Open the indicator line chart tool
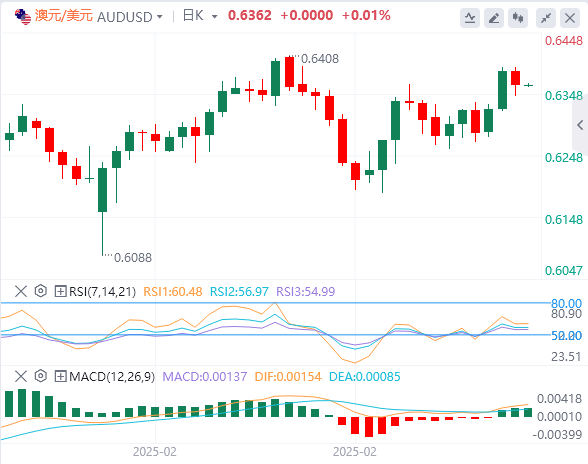The image size is (588, 464). point(470,18)
